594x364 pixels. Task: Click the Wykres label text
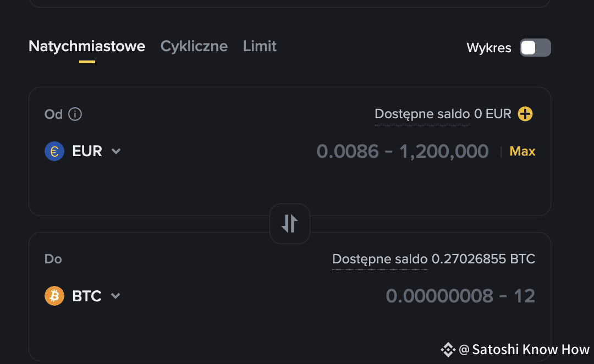click(489, 48)
